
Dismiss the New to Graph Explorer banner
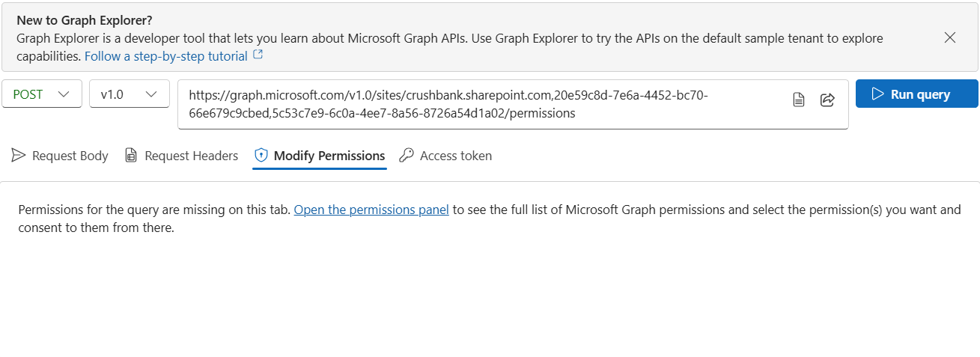(950, 37)
